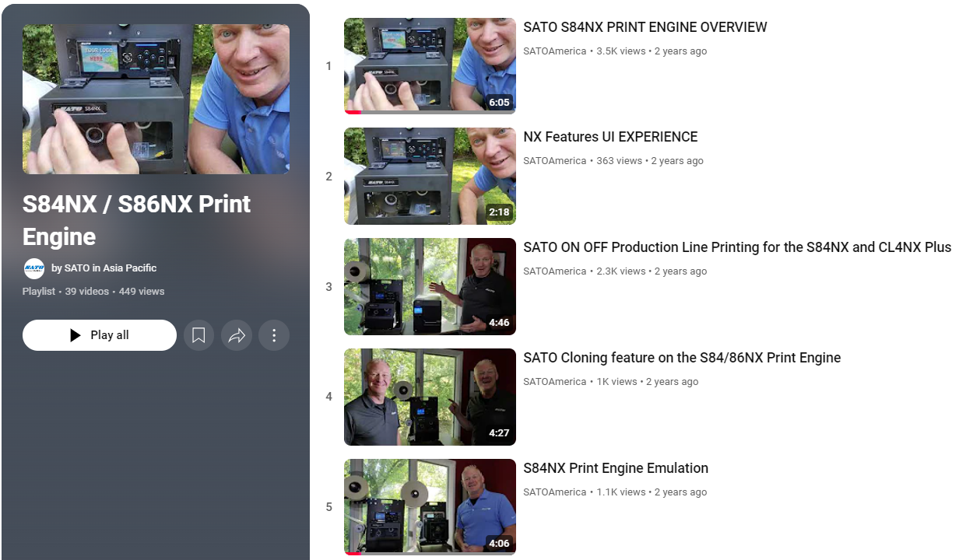
Task: Open the "NX Features UI EXPERIENCE" video
Action: tap(610, 137)
